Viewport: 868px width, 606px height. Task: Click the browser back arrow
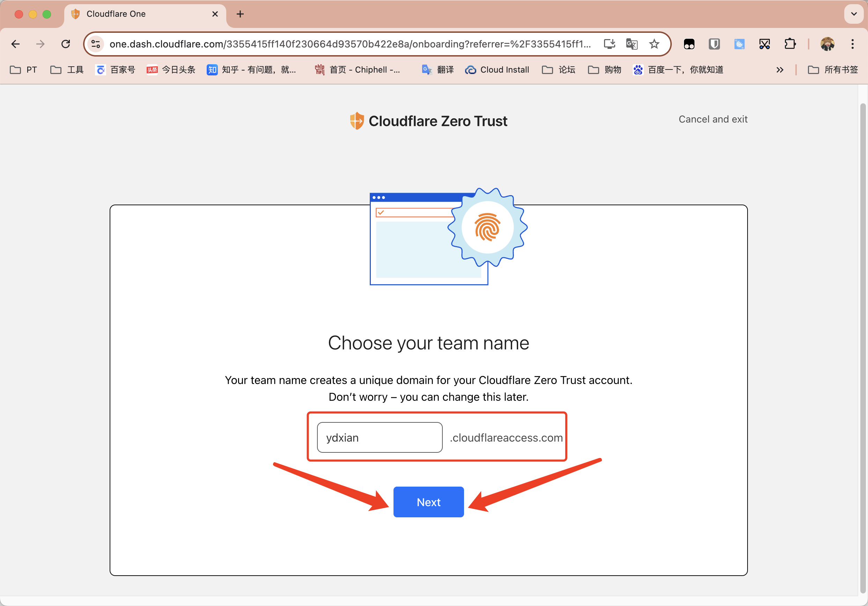(x=15, y=44)
